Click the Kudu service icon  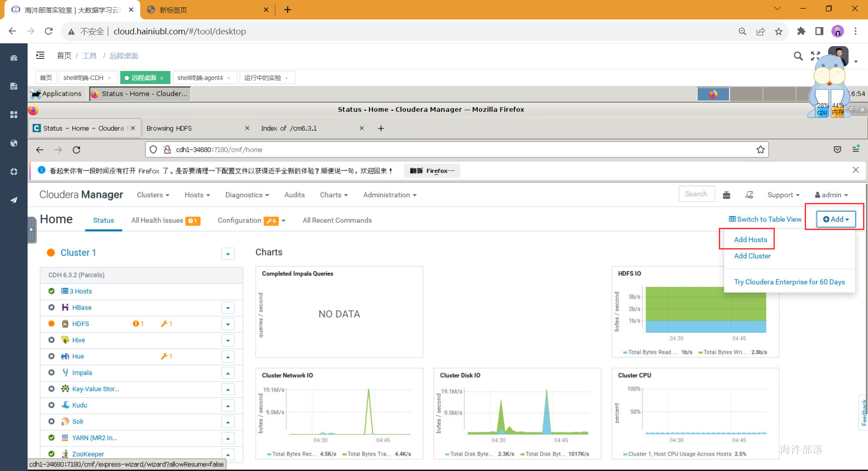coord(65,405)
